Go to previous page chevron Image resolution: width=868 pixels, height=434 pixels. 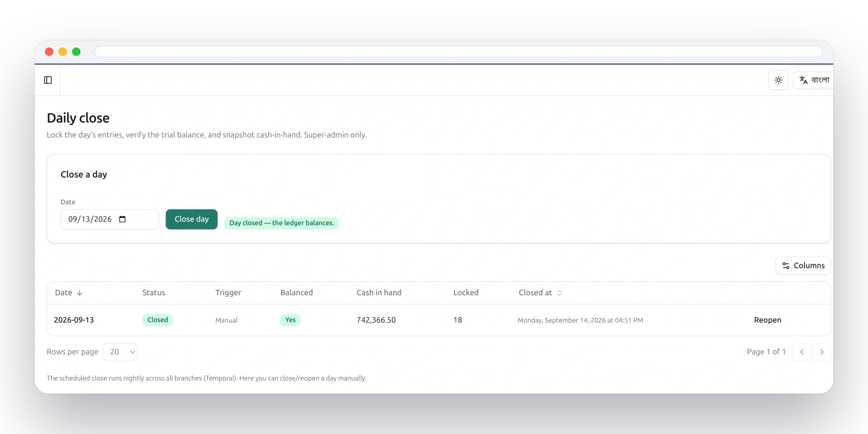coord(802,352)
